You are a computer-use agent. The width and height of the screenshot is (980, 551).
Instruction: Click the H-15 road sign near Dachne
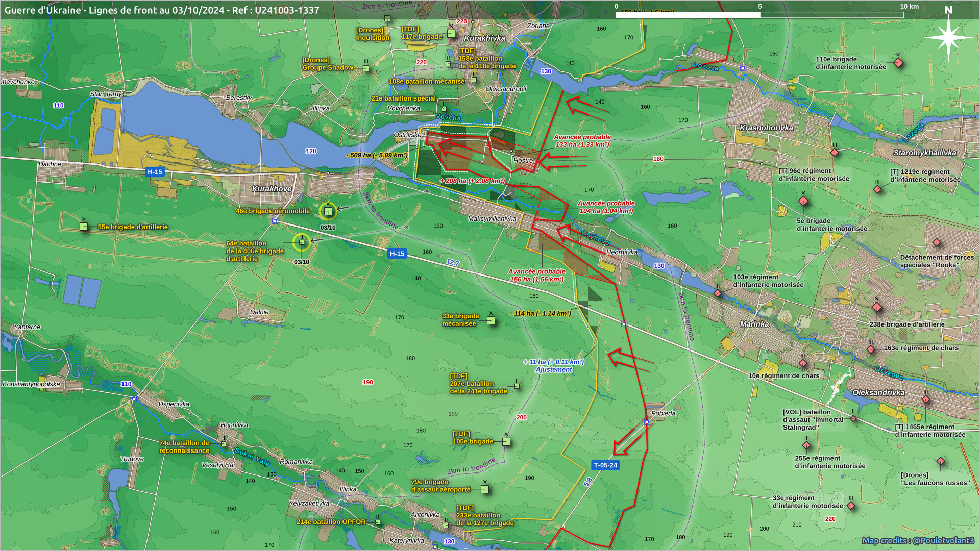click(x=155, y=172)
